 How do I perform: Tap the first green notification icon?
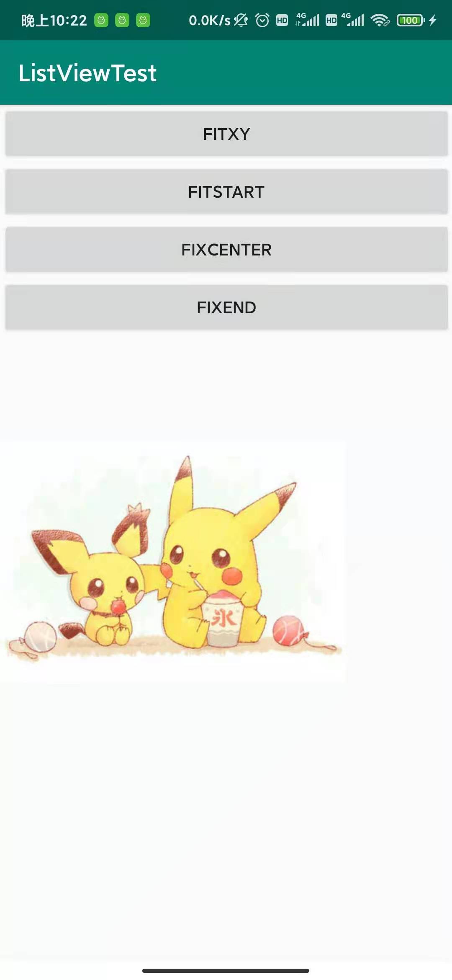(x=101, y=20)
